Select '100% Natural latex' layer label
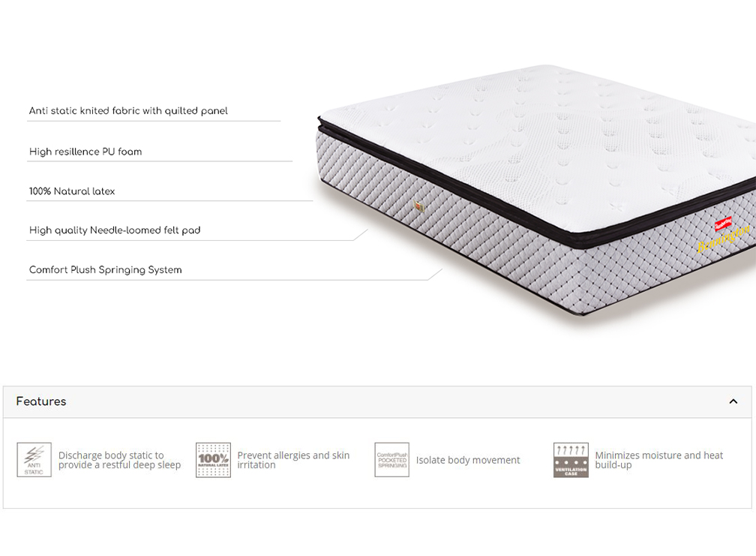 72,191
